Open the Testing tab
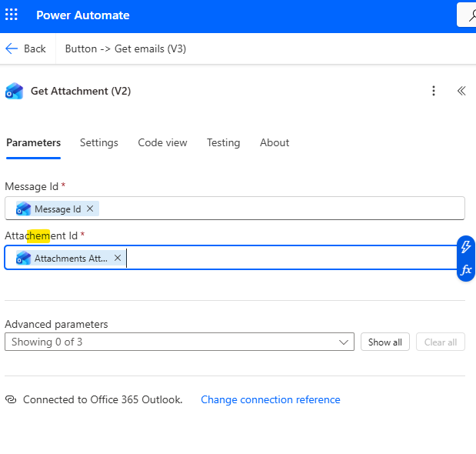Screen dimensions: 476x454 pos(224,142)
